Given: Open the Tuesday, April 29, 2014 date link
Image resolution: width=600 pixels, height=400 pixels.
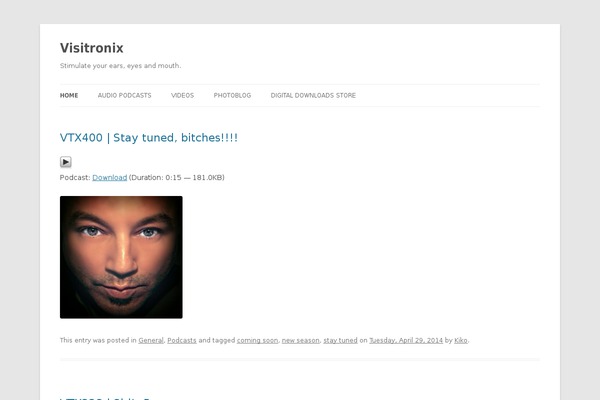Looking at the screenshot, I should (x=406, y=340).
